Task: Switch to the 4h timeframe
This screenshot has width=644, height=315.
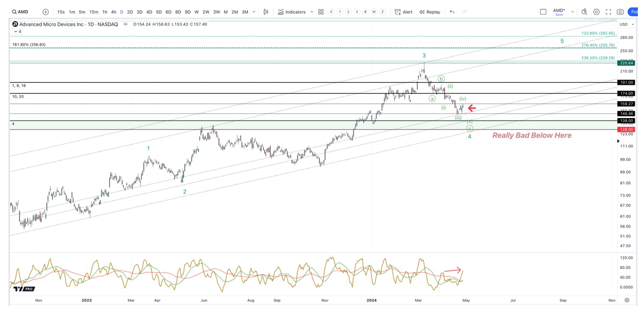Action: [114, 12]
